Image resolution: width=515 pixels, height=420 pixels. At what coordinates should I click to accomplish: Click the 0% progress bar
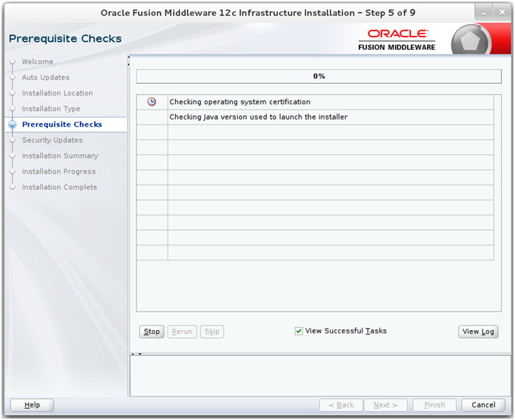click(319, 76)
